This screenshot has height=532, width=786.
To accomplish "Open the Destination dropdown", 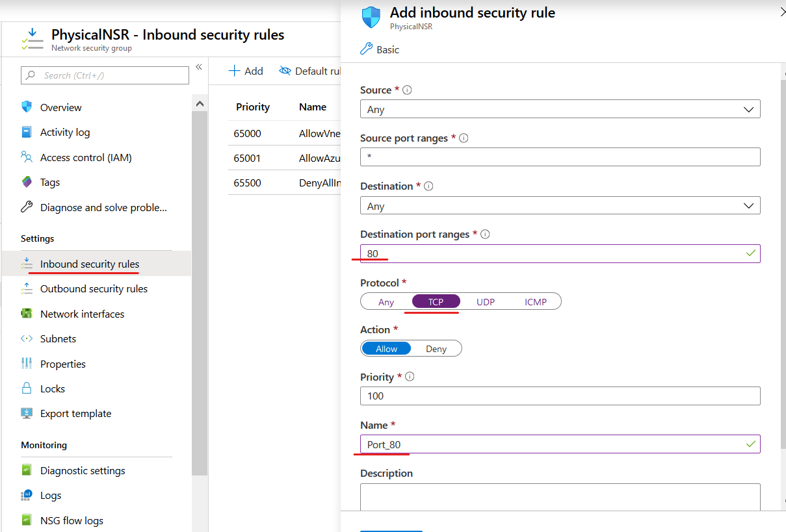I will tap(560, 206).
